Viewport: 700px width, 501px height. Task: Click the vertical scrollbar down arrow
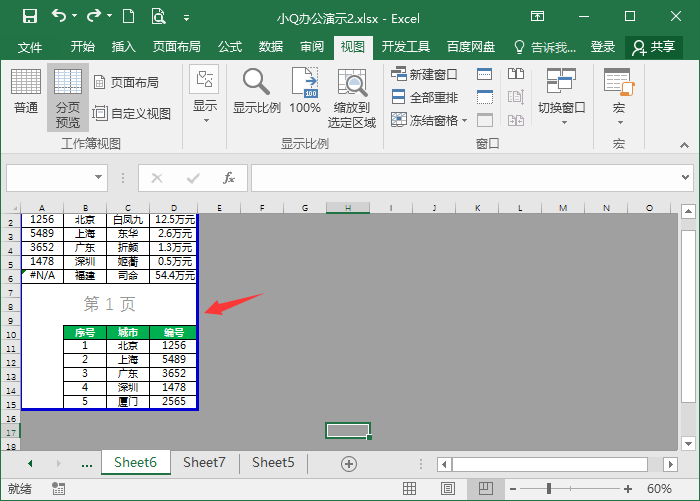[x=688, y=443]
